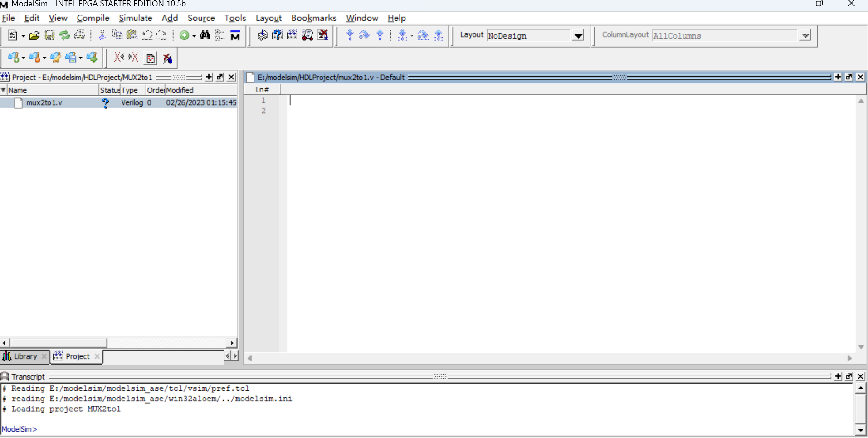
Task: Expand the Delete Bookmark dropdown arrow
Action: pos(44,58)
